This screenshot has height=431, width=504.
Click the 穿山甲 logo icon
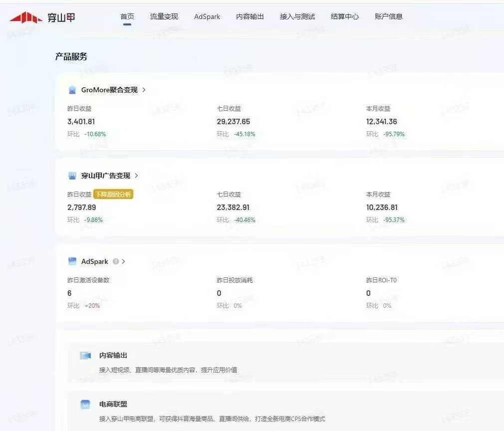point(26,17)
